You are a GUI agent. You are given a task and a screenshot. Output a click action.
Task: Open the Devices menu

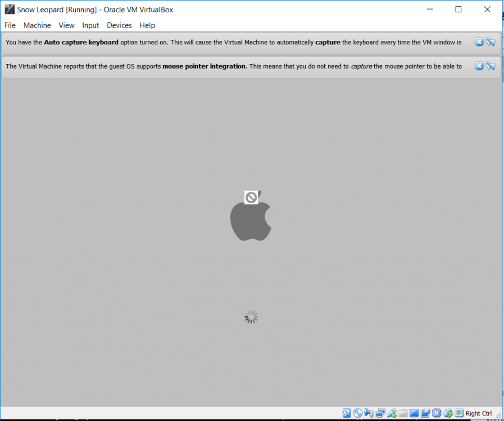[x=119, y=25]
